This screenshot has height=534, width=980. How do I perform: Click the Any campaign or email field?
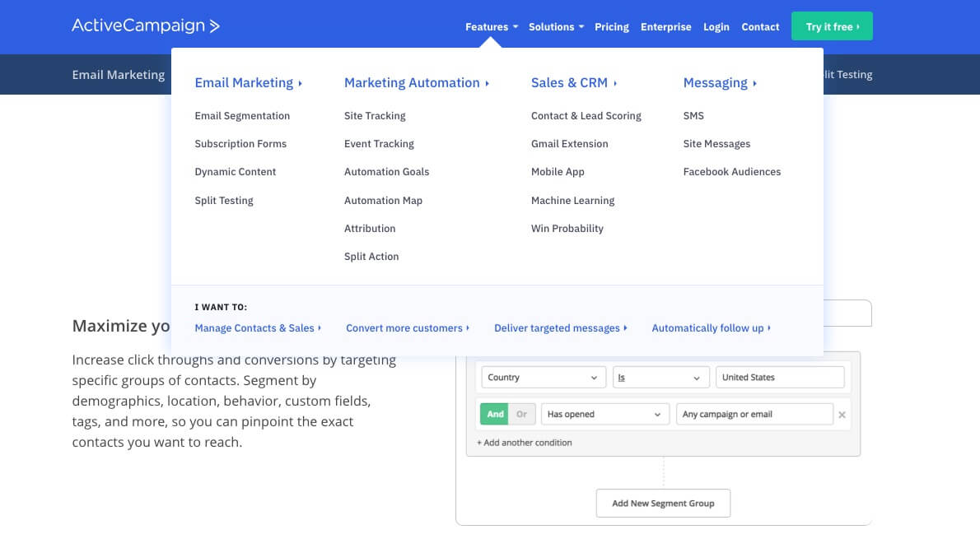pyautogui.click(x=754, y=414)
